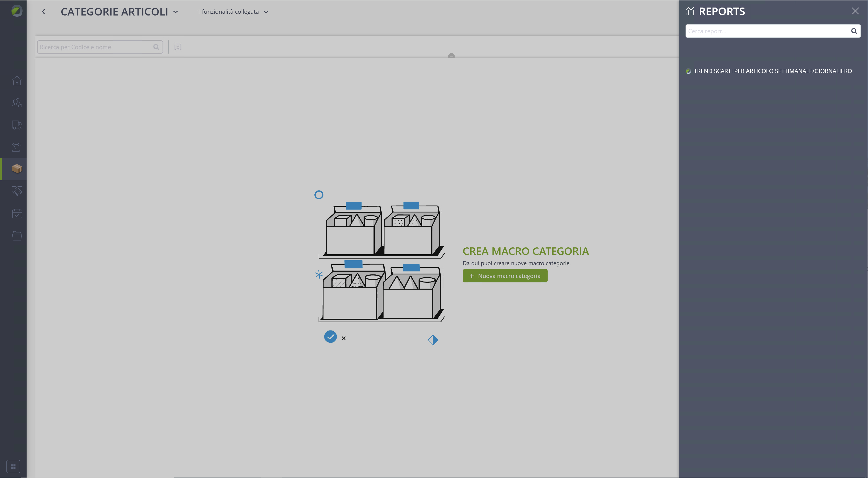
Task: Open the Home sidebar icon
Action: click(x=17, y=81)
